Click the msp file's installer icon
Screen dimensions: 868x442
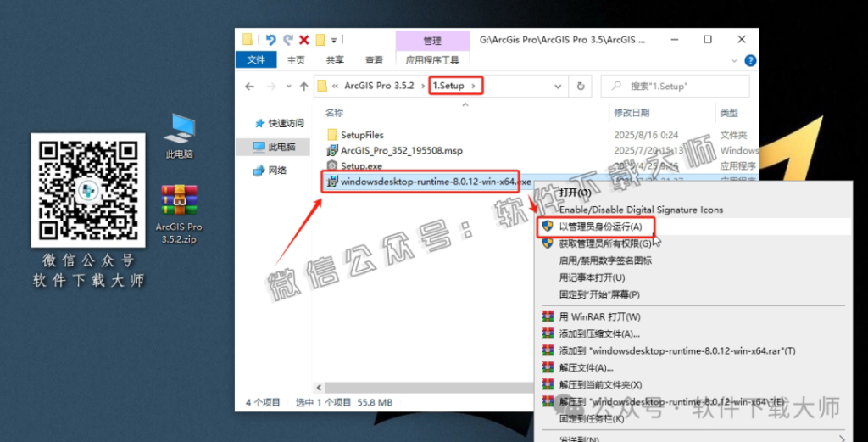[x=332, y=150]
